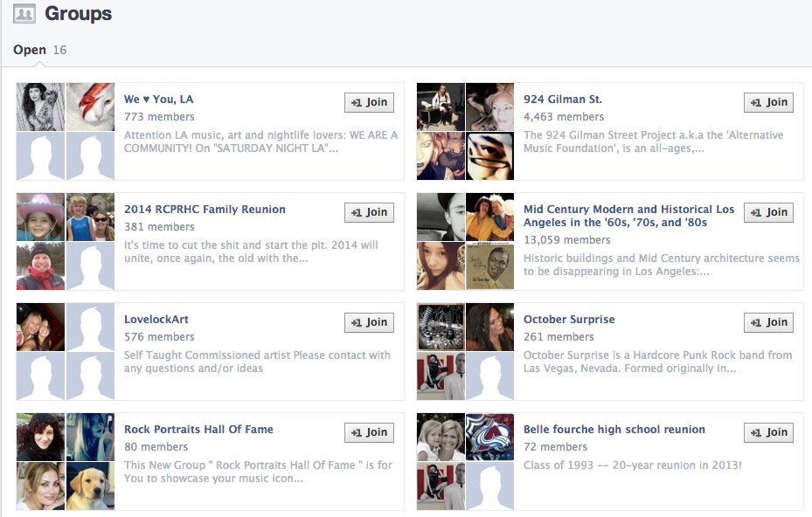Click the Colorado Avalanche logo thumbnail
Viewport: 812px width, 517px height.
tap(489, 437)
